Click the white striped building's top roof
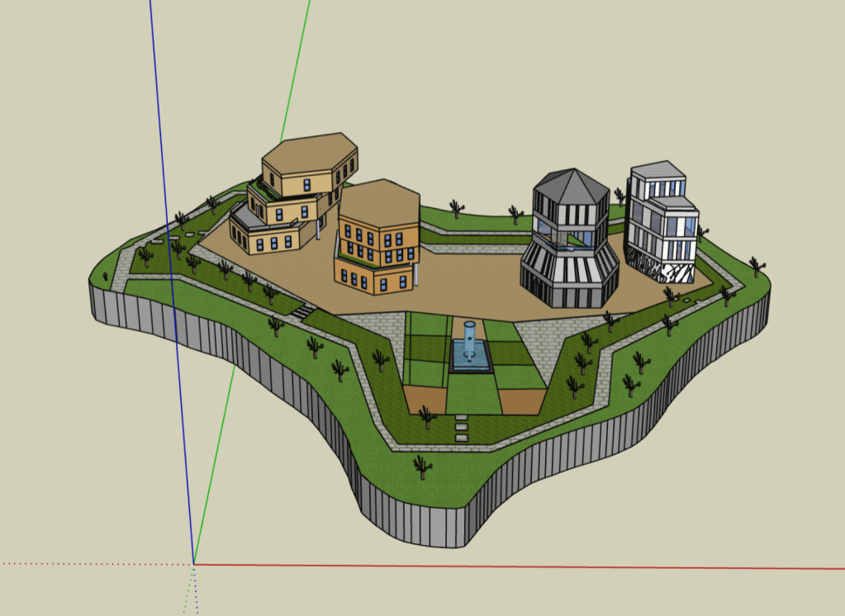The width and height of the screenshot is (845, 616). (657, 170)
